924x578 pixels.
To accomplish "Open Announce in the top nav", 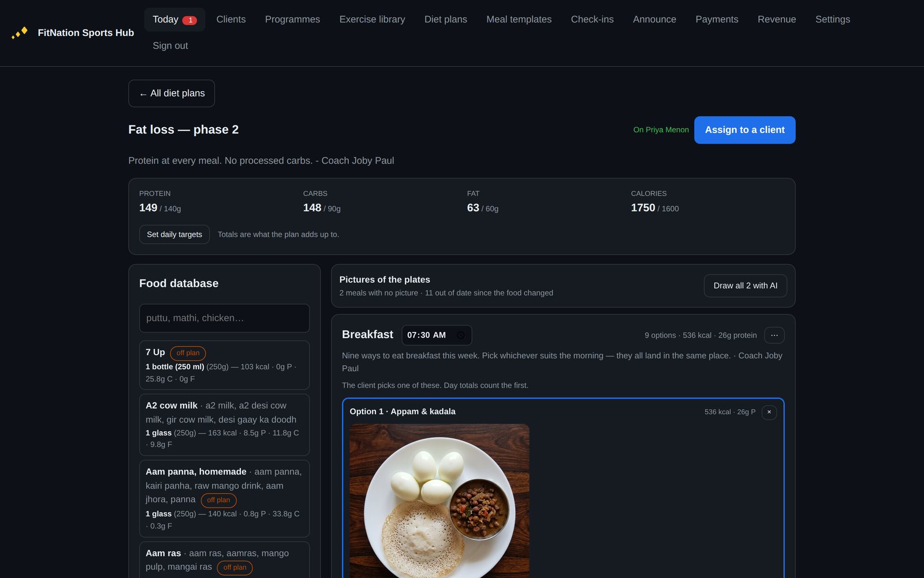I will pos(654,20).
